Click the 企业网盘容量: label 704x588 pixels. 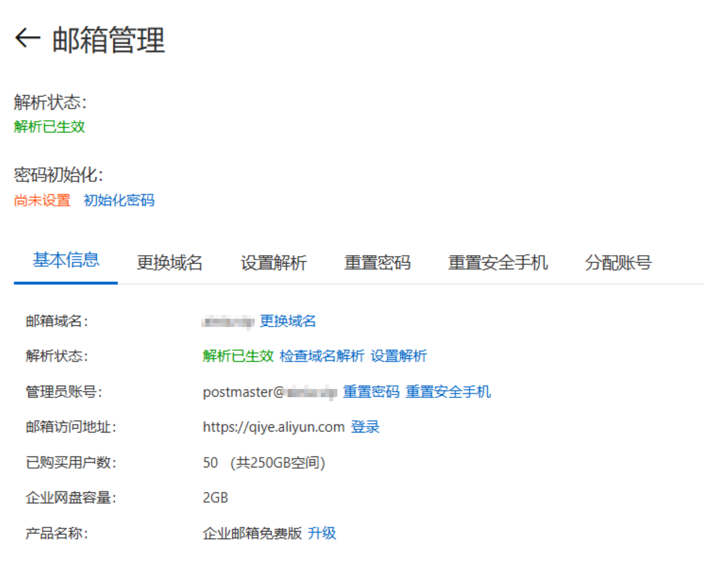click(x=71, y=498)
